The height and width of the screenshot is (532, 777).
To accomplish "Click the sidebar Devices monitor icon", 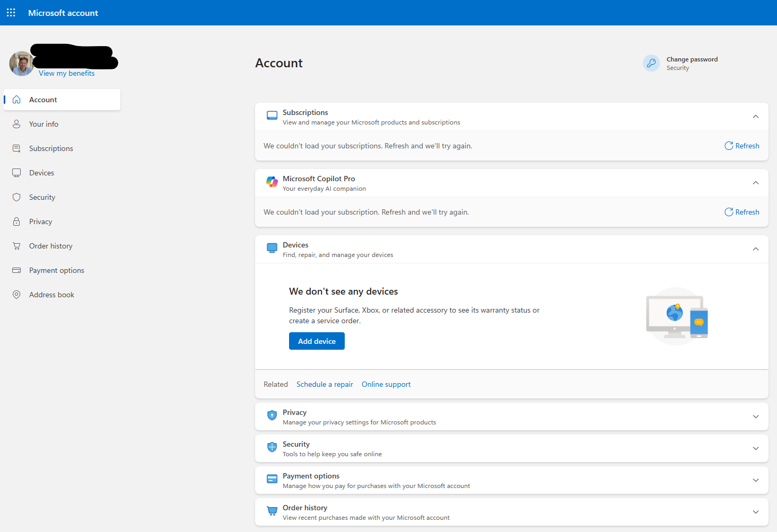I will pyautogui.click(x=16, y=173).
